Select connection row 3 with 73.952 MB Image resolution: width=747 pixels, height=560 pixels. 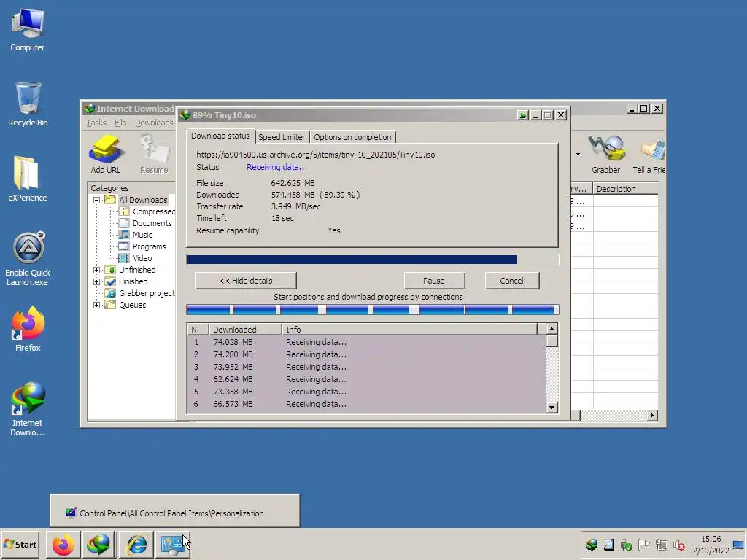pyautogui.click(x=366, y=367)
